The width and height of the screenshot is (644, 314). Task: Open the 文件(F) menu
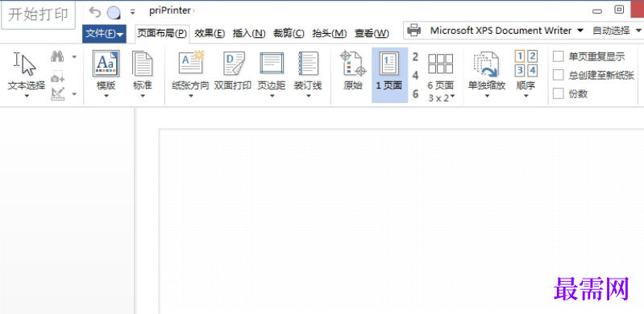pos(104,34)
